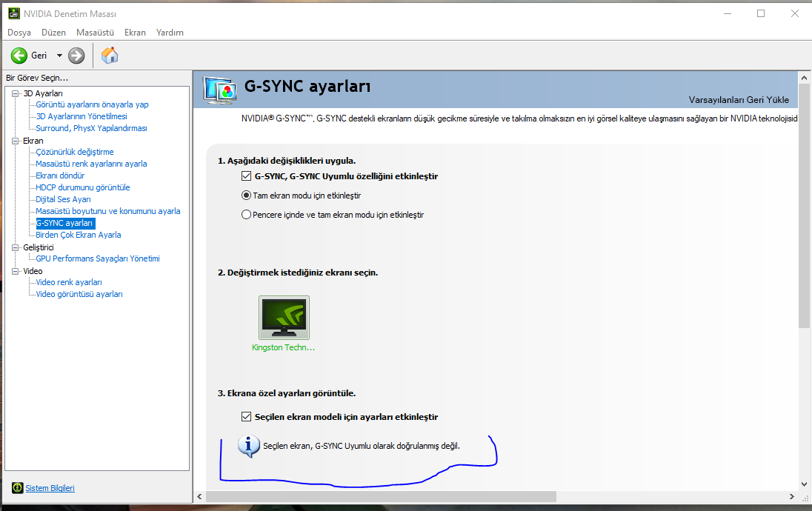Collapse the Ekran tree node

15,141
